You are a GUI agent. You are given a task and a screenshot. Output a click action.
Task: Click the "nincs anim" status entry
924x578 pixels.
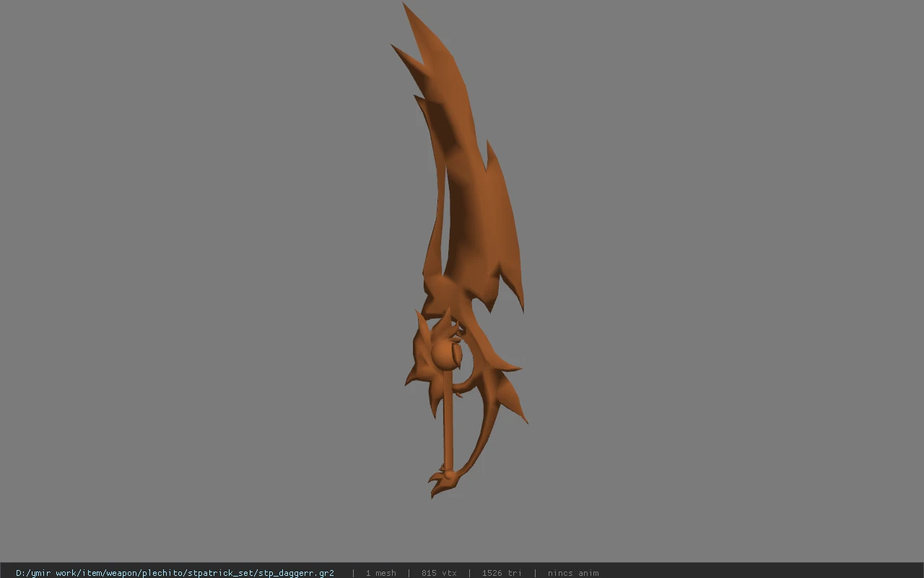[573, 573]
